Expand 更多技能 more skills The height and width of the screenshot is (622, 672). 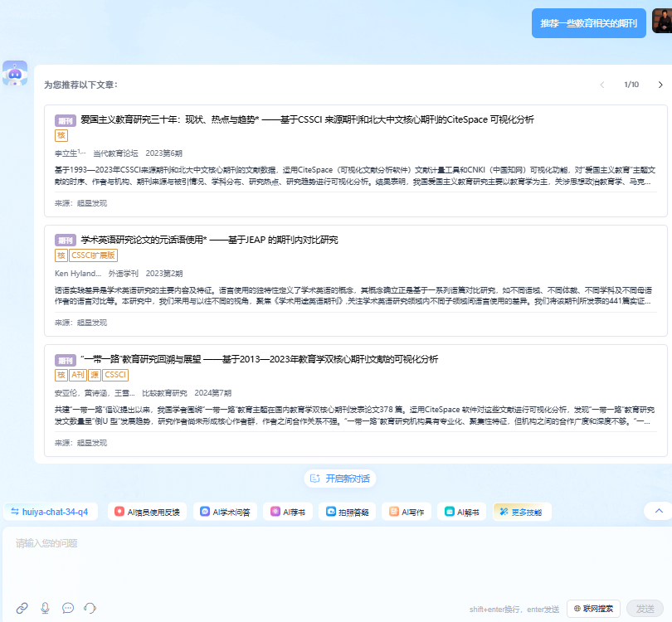tap(522, 513)
